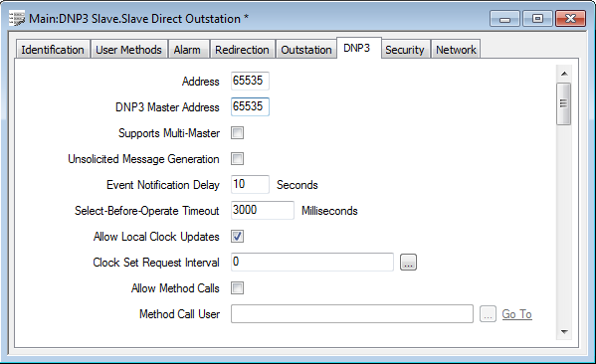This screenshot has height=364, width=596.
Task: Open Clock Set Request Interval browse button
Action: (x=408, y=263)
